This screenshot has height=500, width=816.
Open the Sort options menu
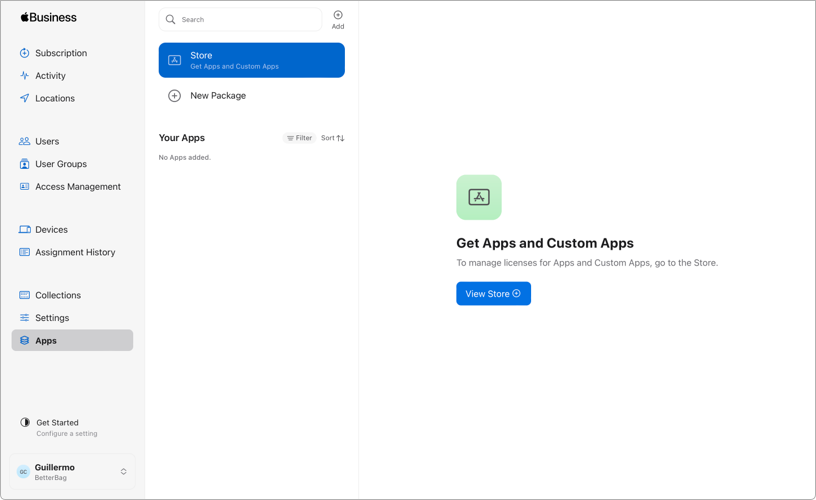pyautogui.click(x=333, y=138)
